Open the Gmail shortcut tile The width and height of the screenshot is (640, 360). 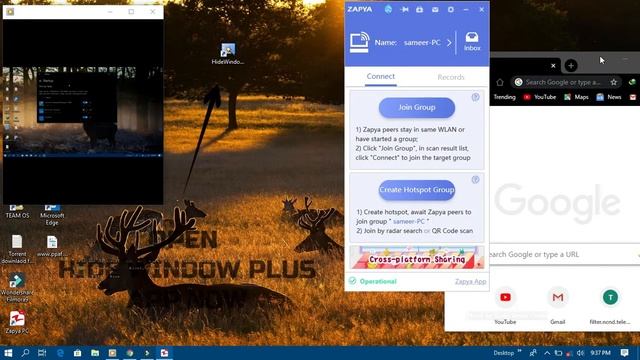click(x=558, y=305)
